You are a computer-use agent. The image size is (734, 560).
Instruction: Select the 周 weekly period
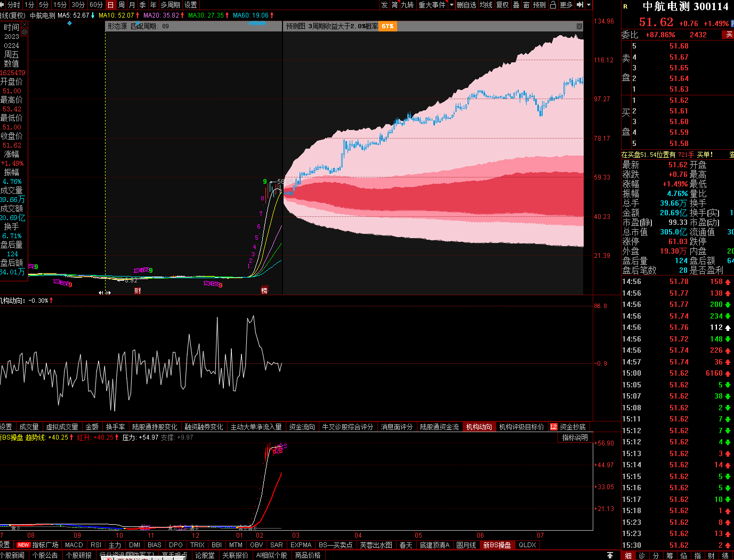click(x=121, y=5)
